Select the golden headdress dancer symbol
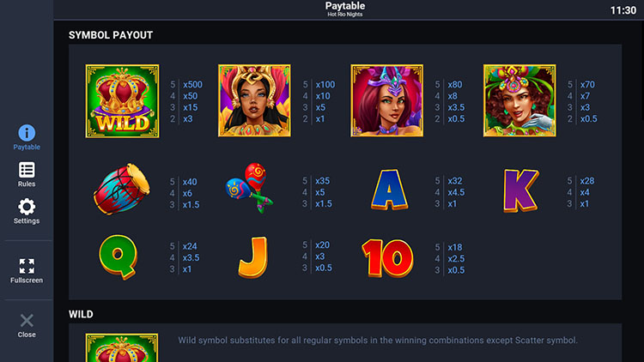The image size is (644, 362). pos(254,101)
